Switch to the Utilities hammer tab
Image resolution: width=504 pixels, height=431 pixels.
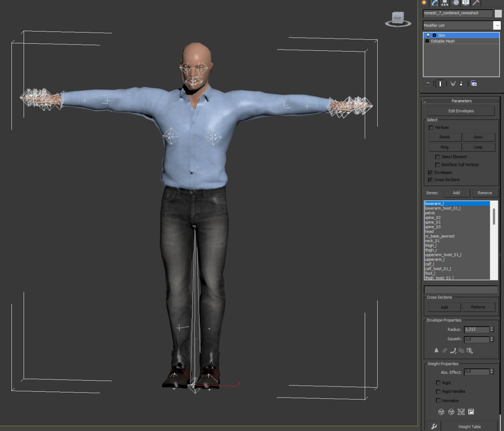(x=476, y=3)
